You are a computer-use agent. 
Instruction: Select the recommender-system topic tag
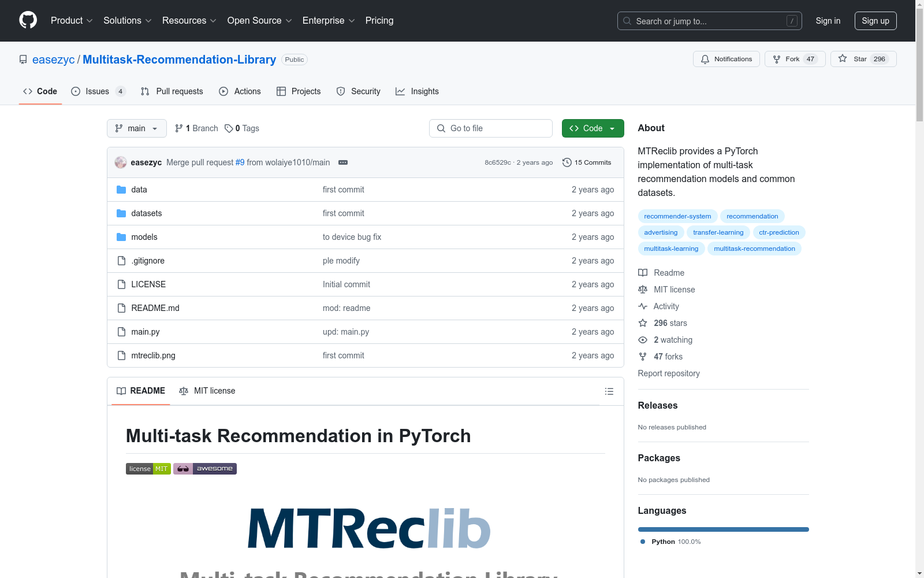point(677,216)
